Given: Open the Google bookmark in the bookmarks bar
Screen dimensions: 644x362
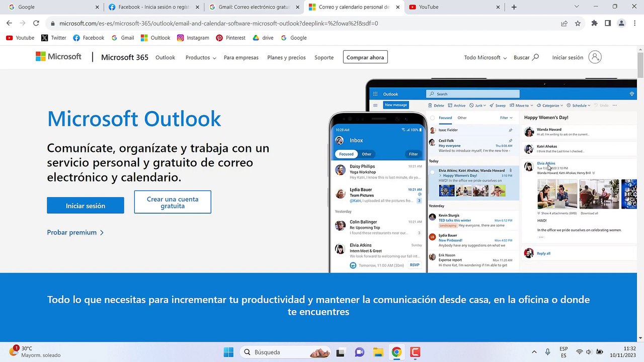Looking at the screenshot, I should [x=294, y=38].
